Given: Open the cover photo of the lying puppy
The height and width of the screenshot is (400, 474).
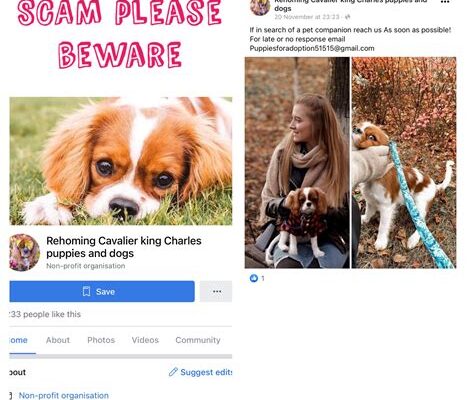Looking at the screenshot, I should (x=121, y=161).
